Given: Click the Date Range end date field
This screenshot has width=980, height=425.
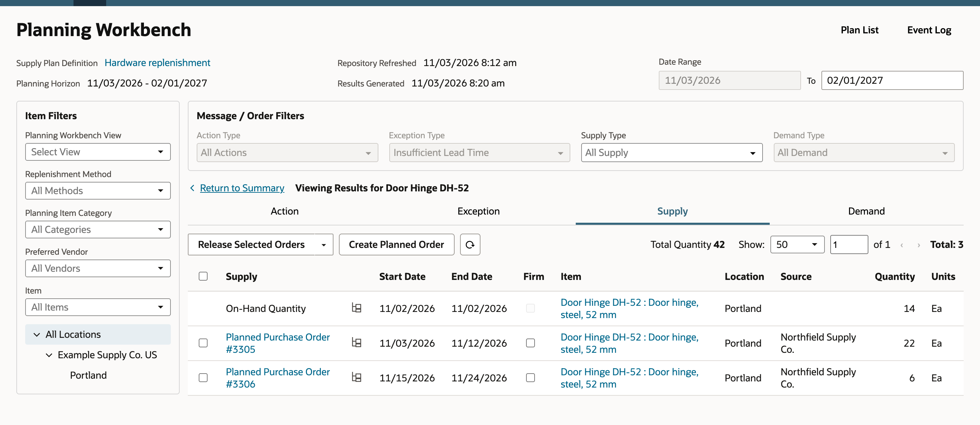Looking at the screenshot, I should [x=892, y=80].
